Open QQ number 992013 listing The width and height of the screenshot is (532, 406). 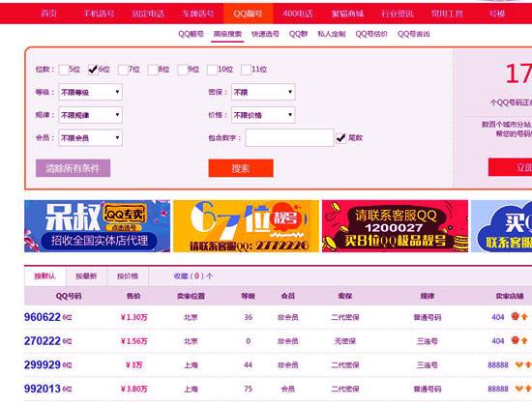pos(43,389)
